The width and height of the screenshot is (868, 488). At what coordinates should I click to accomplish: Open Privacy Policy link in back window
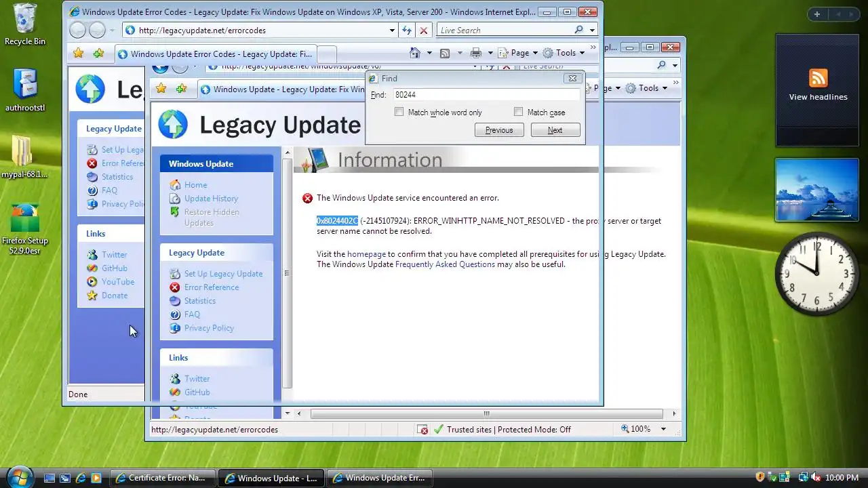pyautogui.click(x=209, y=328)
